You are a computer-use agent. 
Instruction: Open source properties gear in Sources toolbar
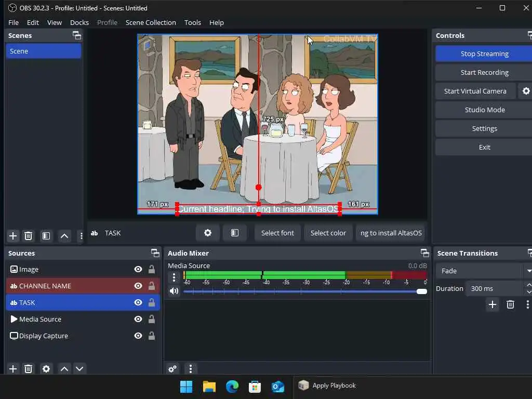click(46, 369)
